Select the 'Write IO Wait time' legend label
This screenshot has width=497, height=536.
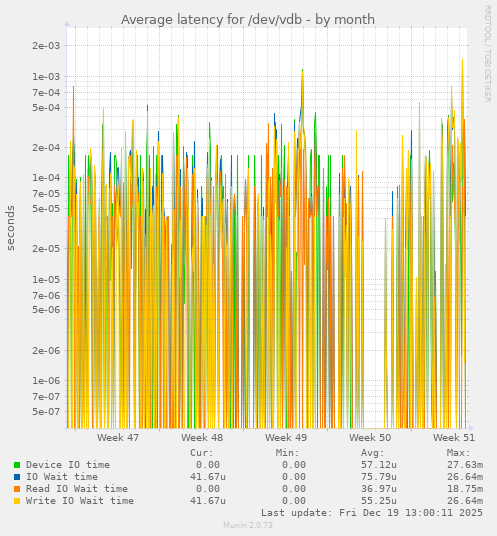[x=80, y=501]
